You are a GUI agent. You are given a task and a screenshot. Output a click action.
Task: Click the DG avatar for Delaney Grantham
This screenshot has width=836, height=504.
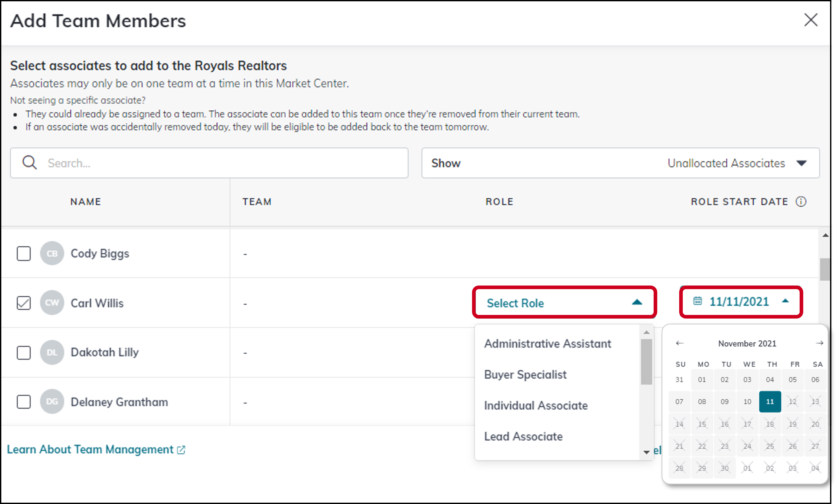coord(52,402)
